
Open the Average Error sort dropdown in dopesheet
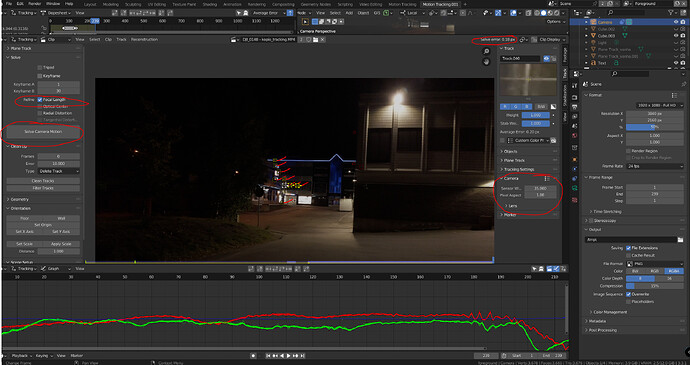[x=269, y=13]
